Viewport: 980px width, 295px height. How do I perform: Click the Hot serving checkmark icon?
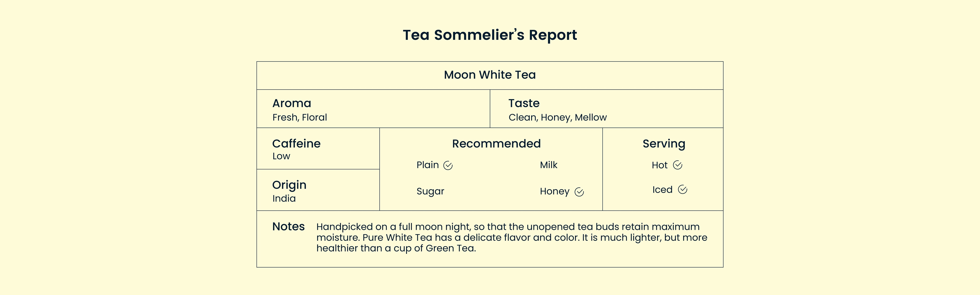pos(677,165)
